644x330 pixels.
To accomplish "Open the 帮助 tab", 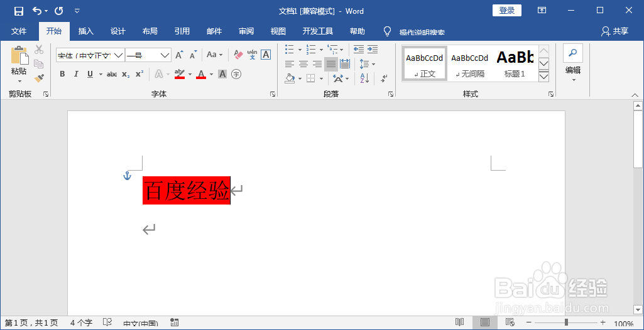I will 357,31.
